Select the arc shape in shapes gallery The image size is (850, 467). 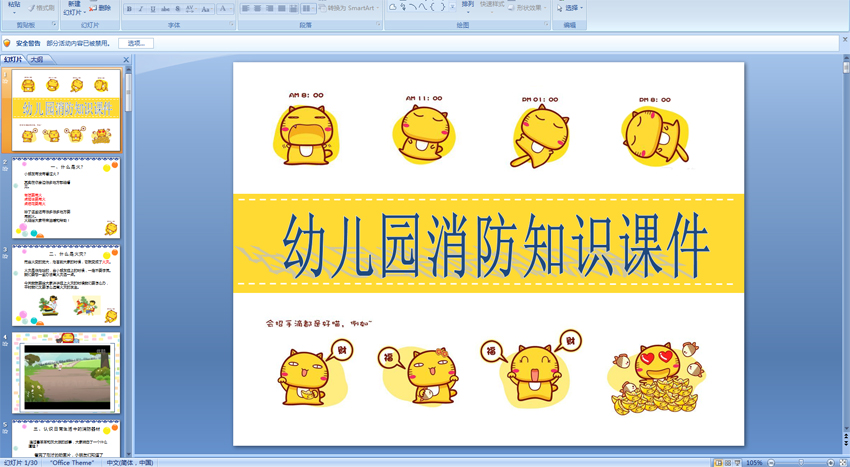(x=413, y=7)
